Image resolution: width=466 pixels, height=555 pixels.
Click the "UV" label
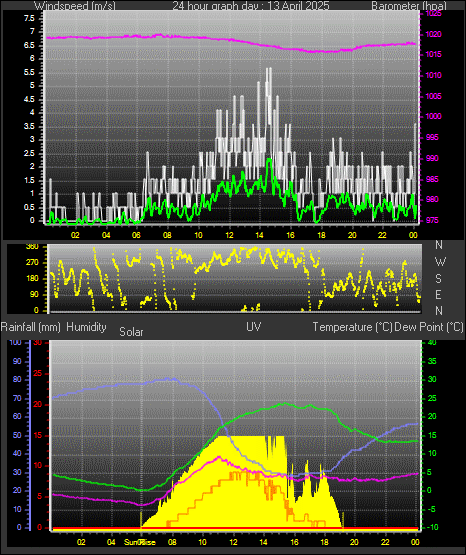point(254,327)
